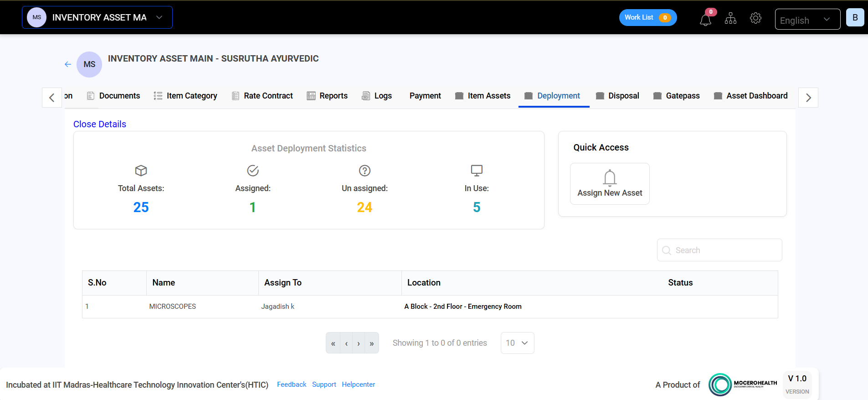
Task: Click the organization hierarchy icon
Action: pyautogui.click(x=730, y=18)
